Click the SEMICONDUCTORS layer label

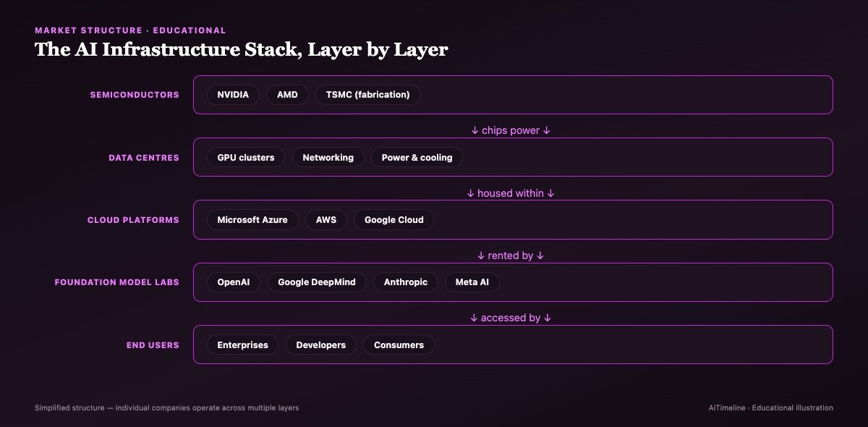(x=135, y=95)
